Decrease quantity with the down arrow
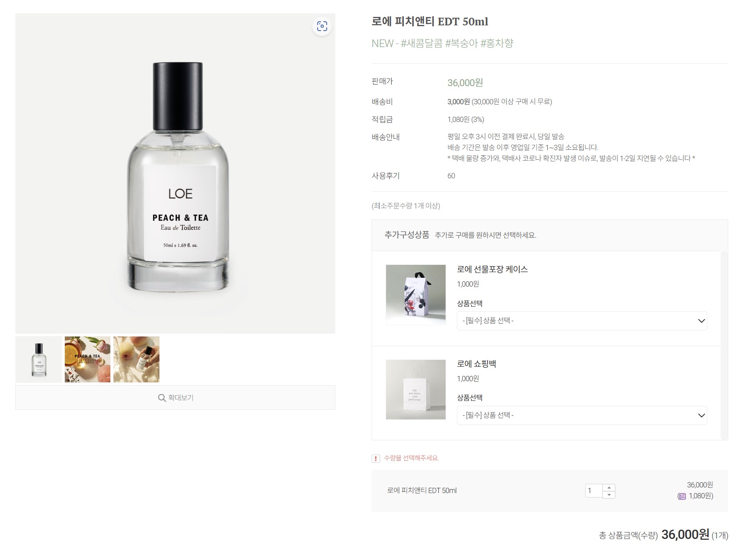This screenshot has width=756, height=549. point(609,495)
